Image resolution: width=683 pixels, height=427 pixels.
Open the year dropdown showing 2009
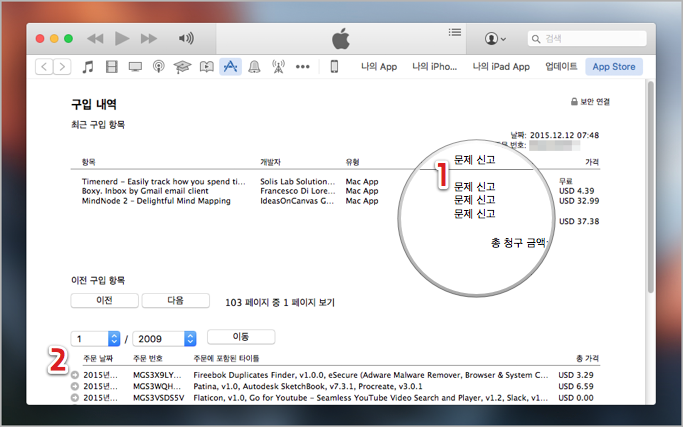pos(164,339)
